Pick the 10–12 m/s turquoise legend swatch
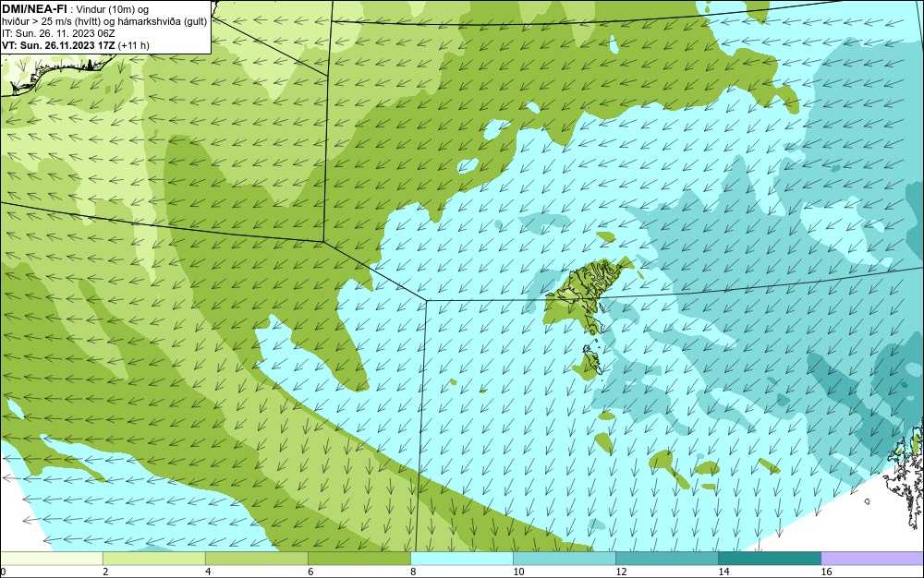Image resolution: width=924 pixels, height=578 pixels. [564, 558]
